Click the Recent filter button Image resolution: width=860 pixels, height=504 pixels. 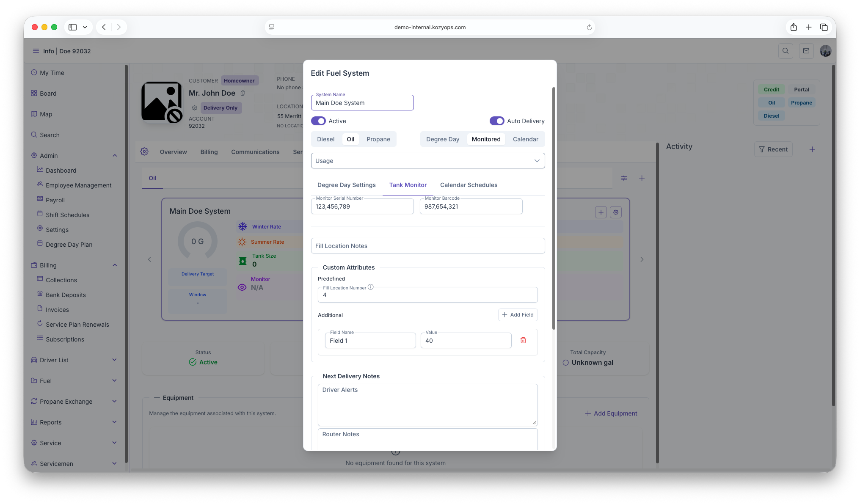pyautogui.click(x=773, y=149)
